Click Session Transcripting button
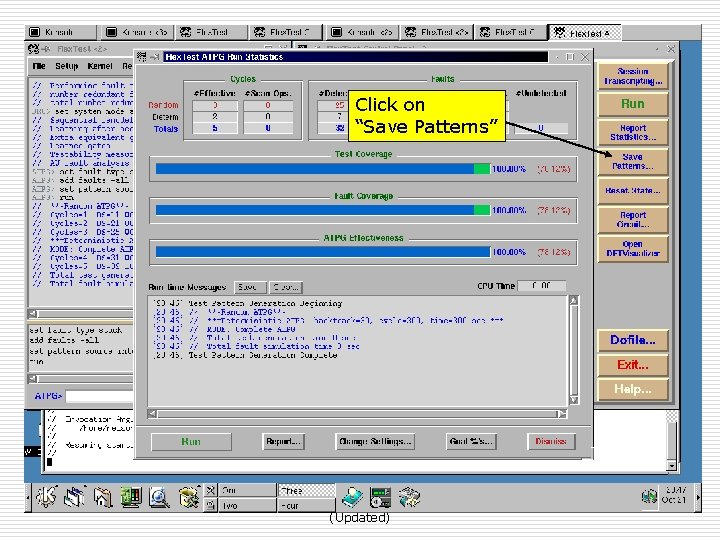Image resolution: width=720 pixels, height=540 pixels. click(633, 76)
